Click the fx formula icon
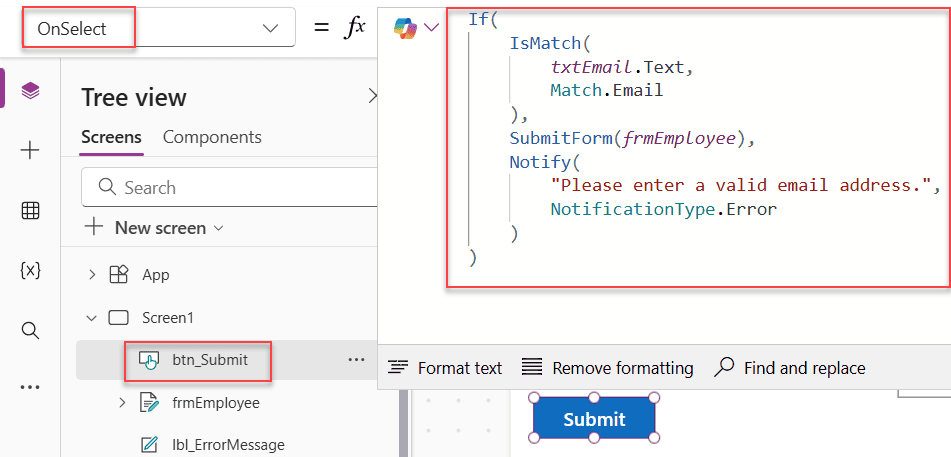The image size is (951, 457). (354, 28)
